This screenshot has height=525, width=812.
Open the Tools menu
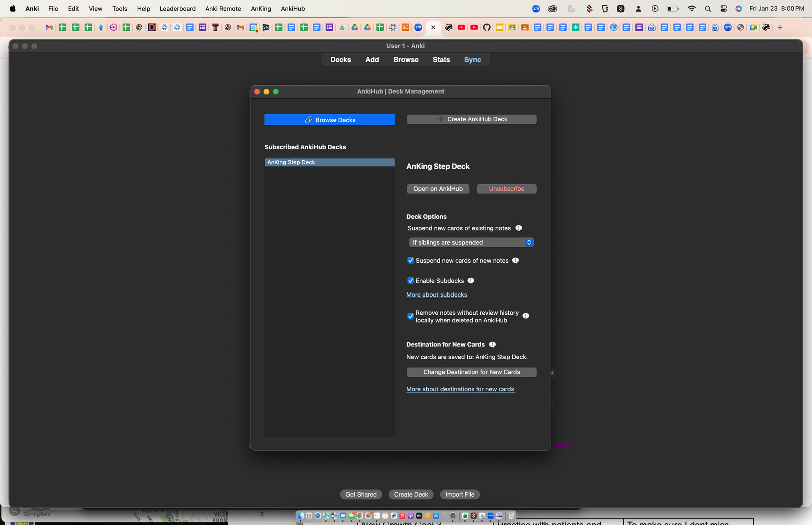(120, 8)
